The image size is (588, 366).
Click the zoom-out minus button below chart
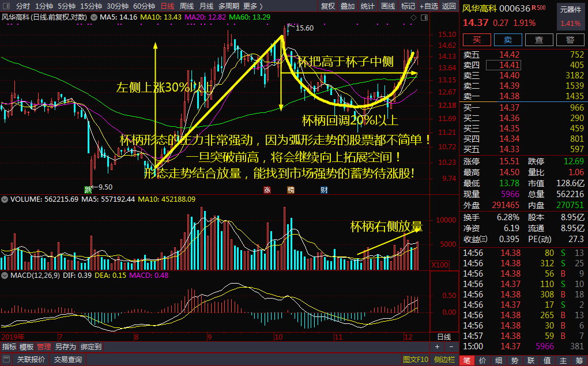[x=451, y=347]
